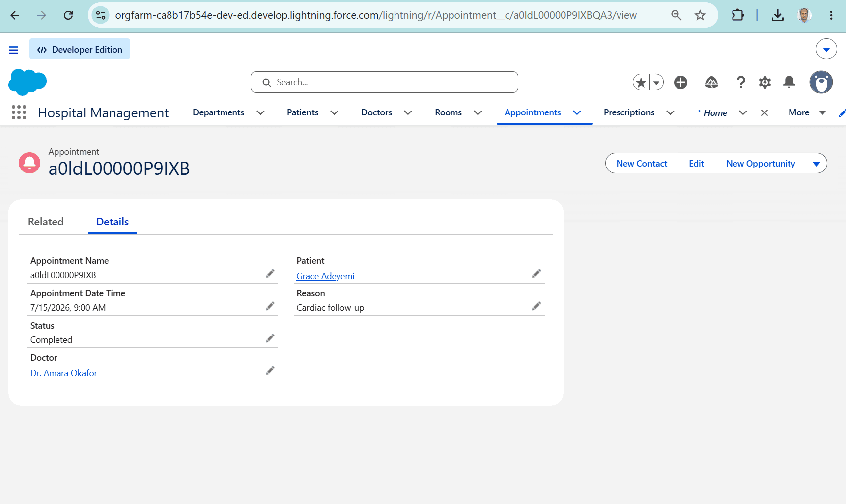The image size is (846, 504).
Task: Expand the Patients tab dropdown chevron
Action: pos(334,112)
